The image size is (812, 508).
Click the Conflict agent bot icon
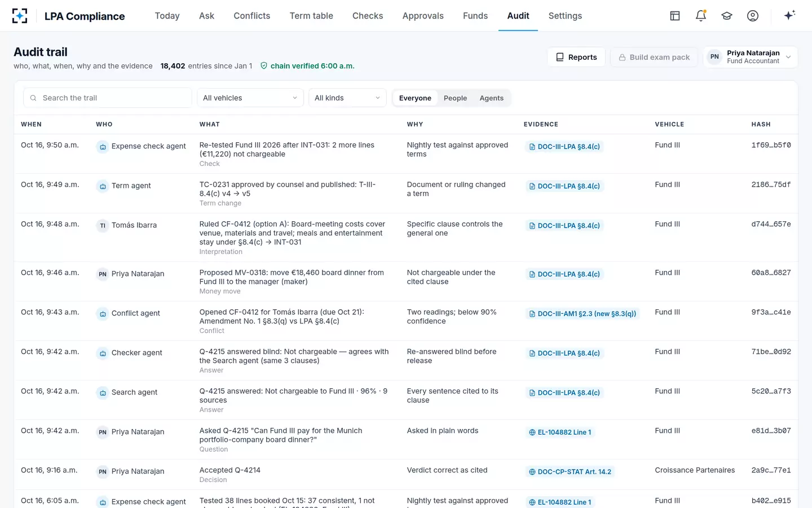pos(103,313)
